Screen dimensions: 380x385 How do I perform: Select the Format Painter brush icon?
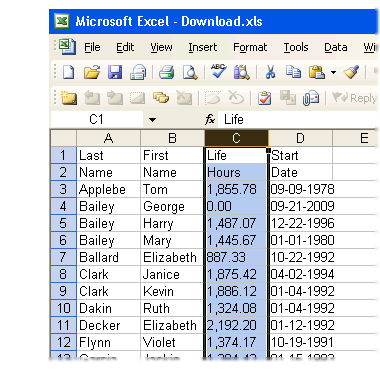351,72
